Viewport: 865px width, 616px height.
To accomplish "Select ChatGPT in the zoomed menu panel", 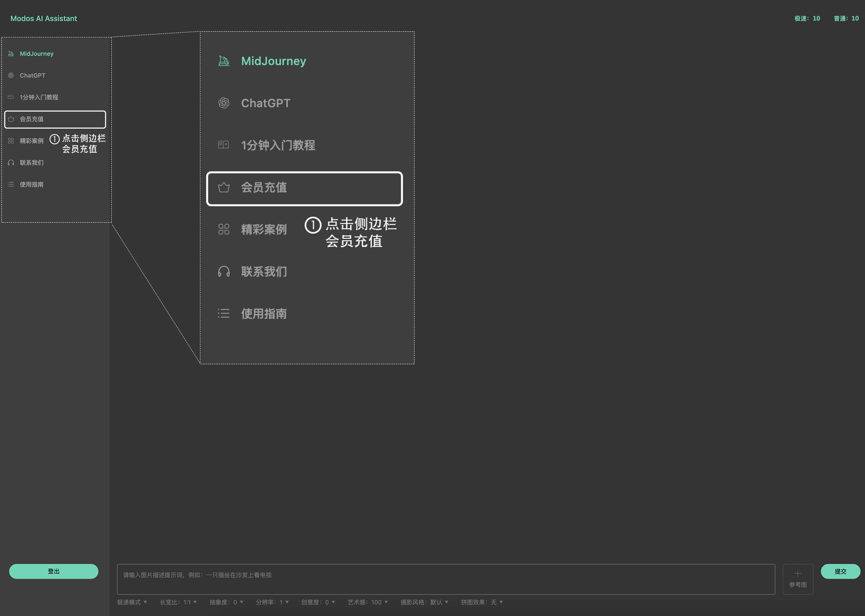I will [x=266, y=103].
